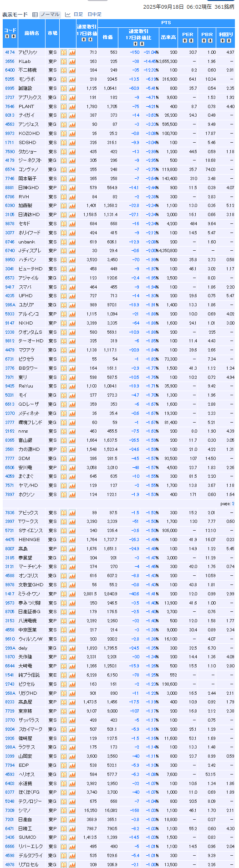Open the chart icon for EDP
239x868 pixels.
click(72, 765)
